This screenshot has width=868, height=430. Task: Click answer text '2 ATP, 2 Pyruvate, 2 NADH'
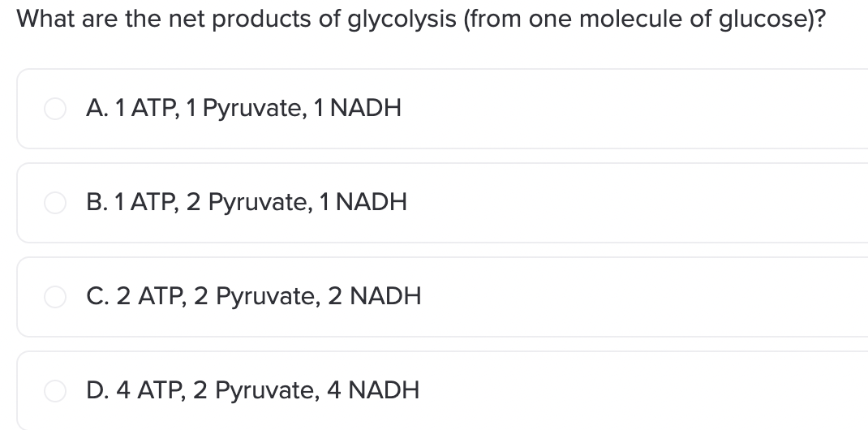pyautogui.click(x=269, y=296)
